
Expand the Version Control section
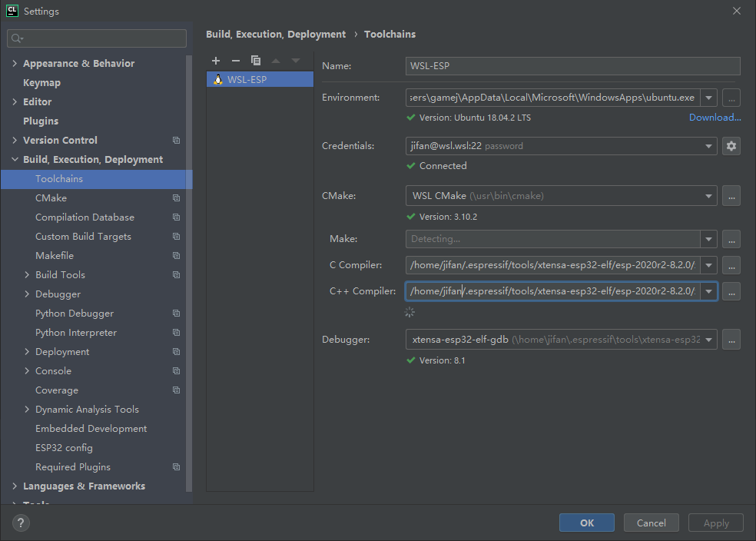click(14, 140)
